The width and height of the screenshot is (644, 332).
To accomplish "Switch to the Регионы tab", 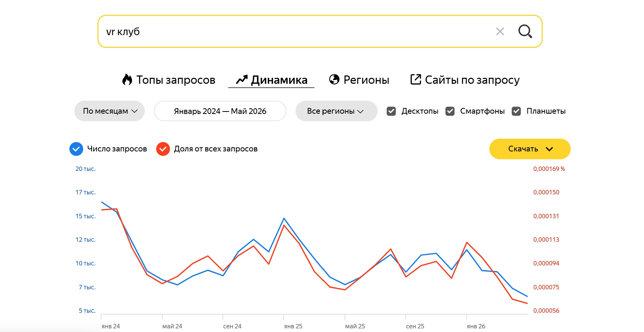I will 359,80.
